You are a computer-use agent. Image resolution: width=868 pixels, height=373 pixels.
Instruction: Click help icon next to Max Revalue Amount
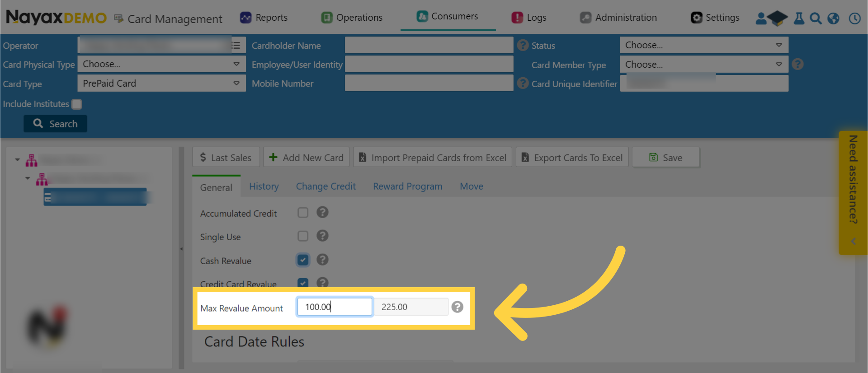pos(458,307)
